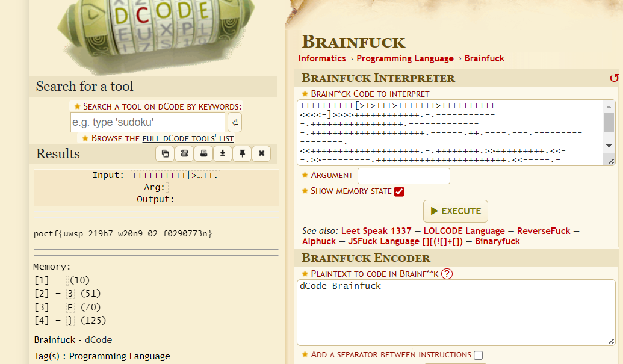
Task: Open the Alphuck tool link
Action: (x=319, y=241)
